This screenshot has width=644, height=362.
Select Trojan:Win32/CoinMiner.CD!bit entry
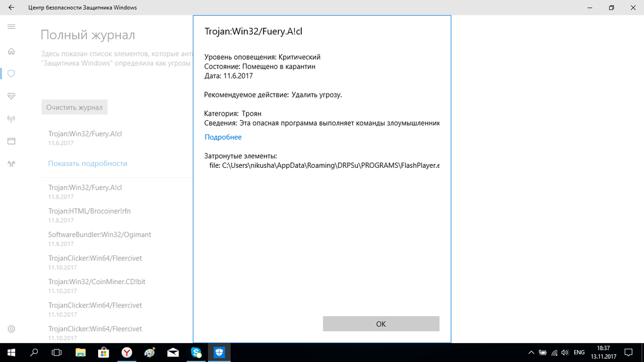(97, 286)
